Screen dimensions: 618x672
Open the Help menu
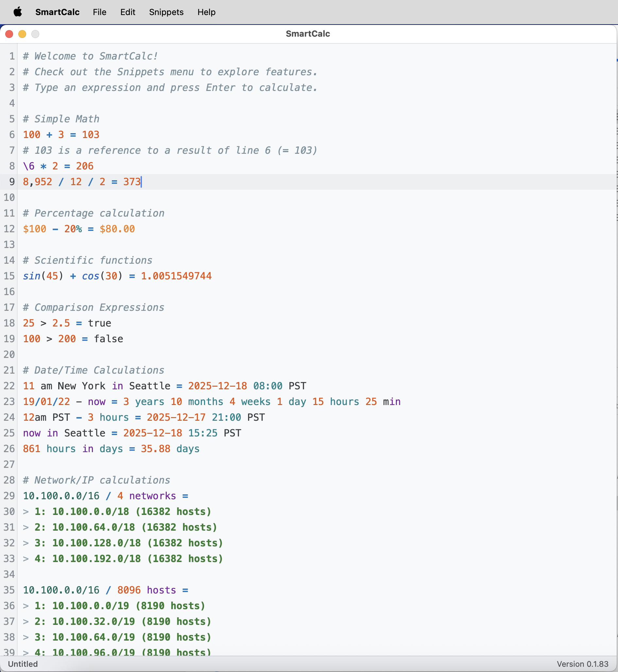[x=206, y=12]
